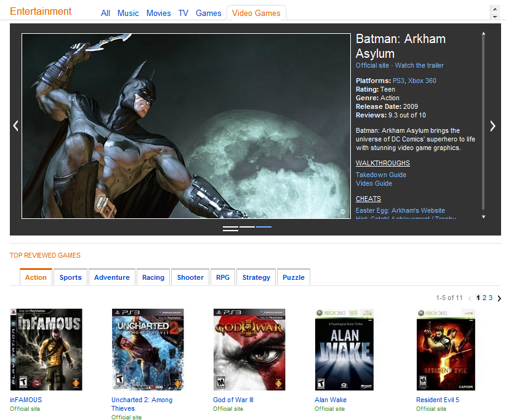Image resolution: width=506 pixels, height=420 pixels.
Task: Click Watch the trailer link
Action: point(420,65)
